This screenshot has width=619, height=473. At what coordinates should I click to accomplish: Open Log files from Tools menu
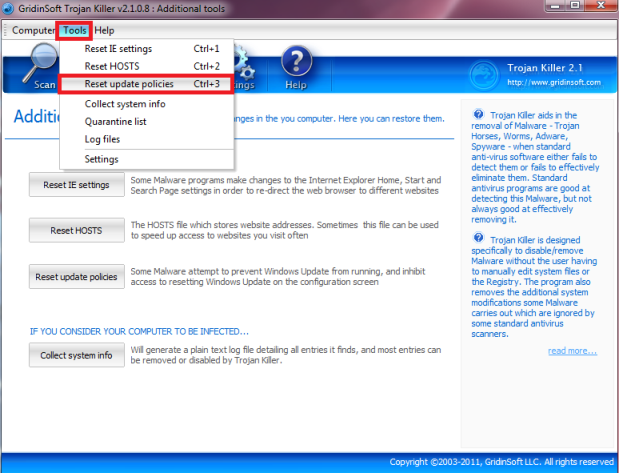coord(146,139)
